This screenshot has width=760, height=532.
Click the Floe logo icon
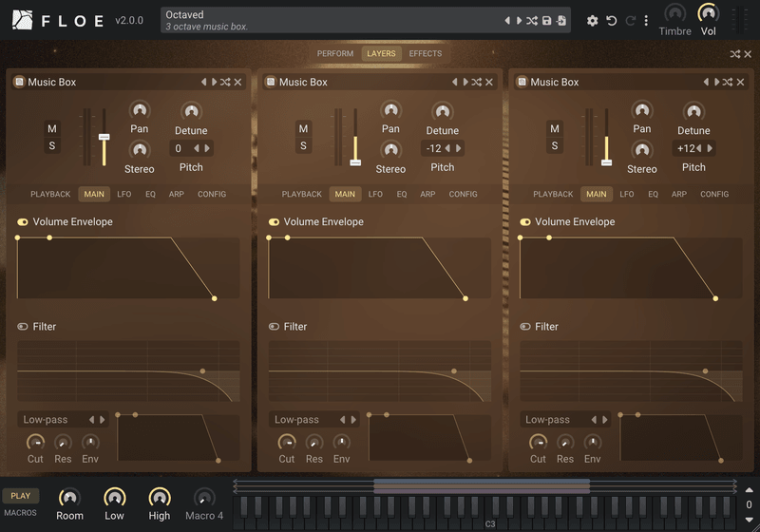click(22, 20)
